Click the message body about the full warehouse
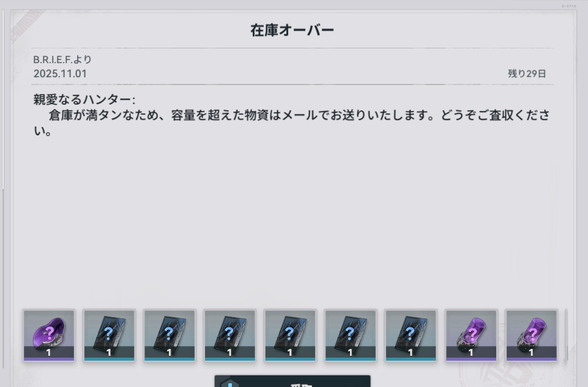The width and height of the screenshot is (588, 387). [292, 122]
